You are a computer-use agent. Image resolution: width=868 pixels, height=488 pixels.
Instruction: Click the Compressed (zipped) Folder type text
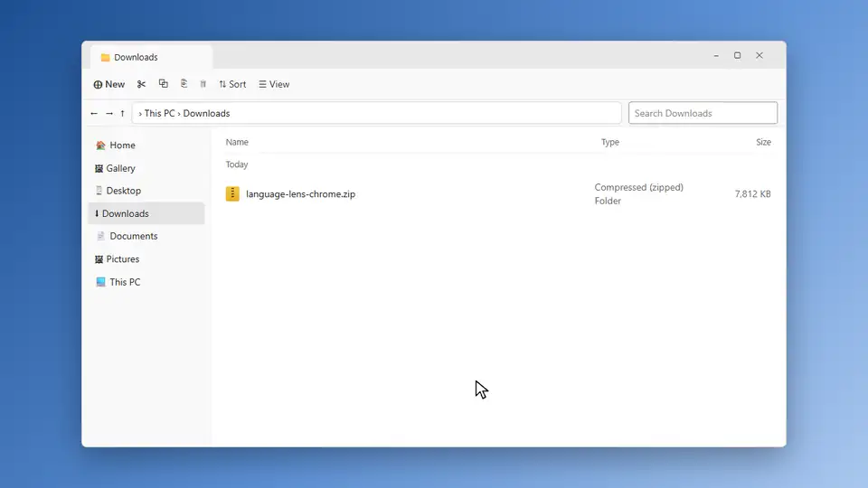pos(639,194)
